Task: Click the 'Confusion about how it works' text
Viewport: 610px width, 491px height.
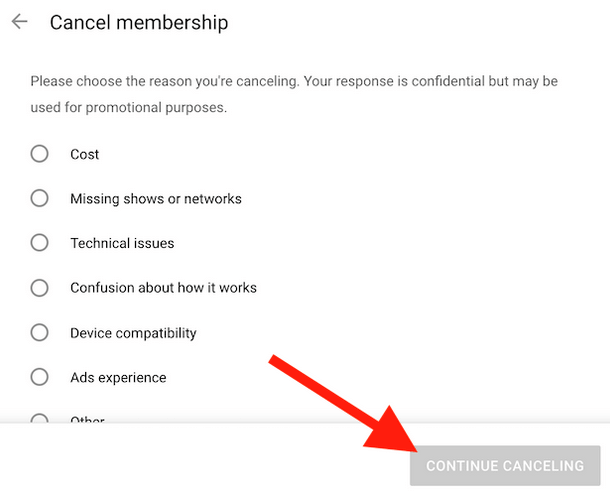Action: [163, 288]
